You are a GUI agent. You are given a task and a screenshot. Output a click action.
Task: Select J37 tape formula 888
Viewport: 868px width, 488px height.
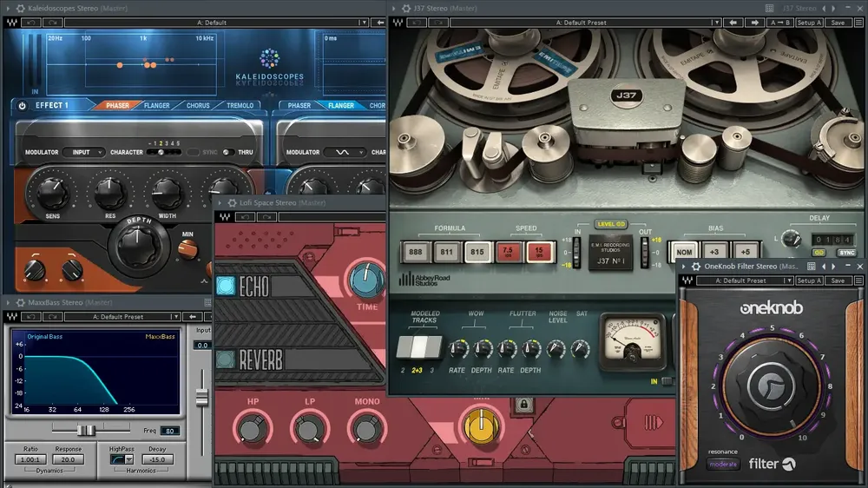coord(415,252)
